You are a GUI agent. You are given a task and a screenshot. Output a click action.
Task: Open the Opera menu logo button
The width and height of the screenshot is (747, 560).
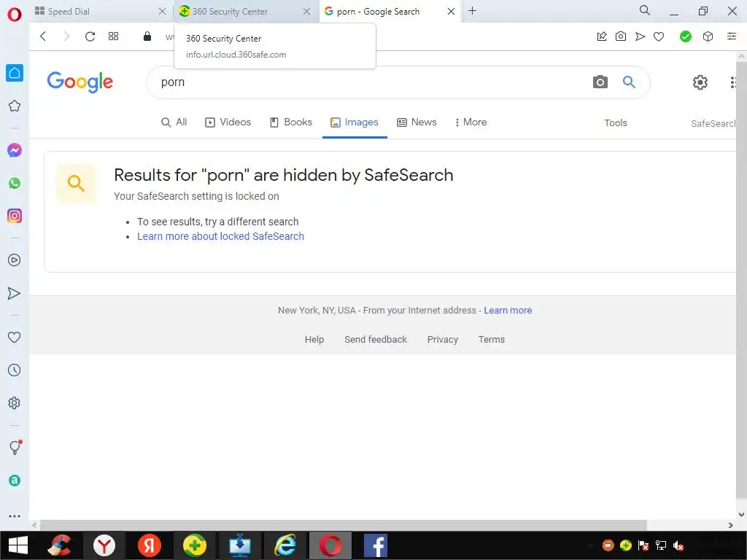click(x=15, y=15)
